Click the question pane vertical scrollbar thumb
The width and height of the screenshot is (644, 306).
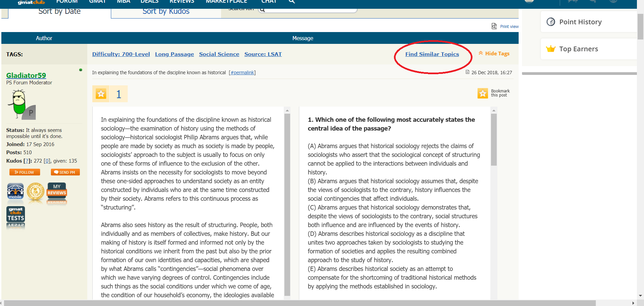coord(494,140)
